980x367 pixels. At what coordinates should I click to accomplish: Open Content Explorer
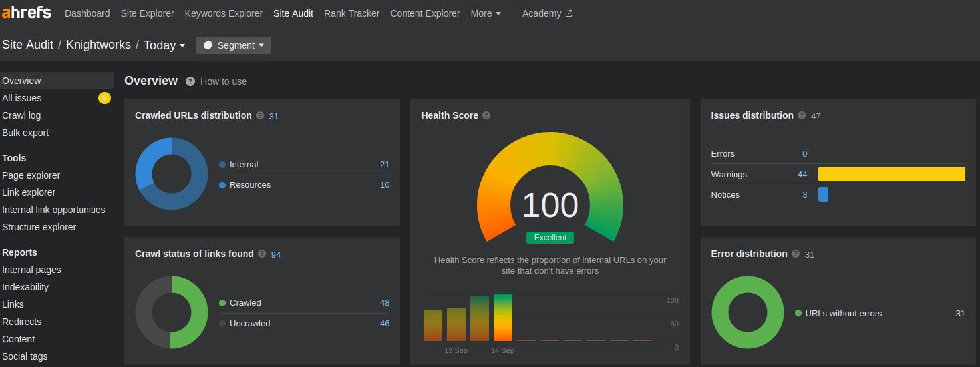pyautogui.click(x=424, y=13)
